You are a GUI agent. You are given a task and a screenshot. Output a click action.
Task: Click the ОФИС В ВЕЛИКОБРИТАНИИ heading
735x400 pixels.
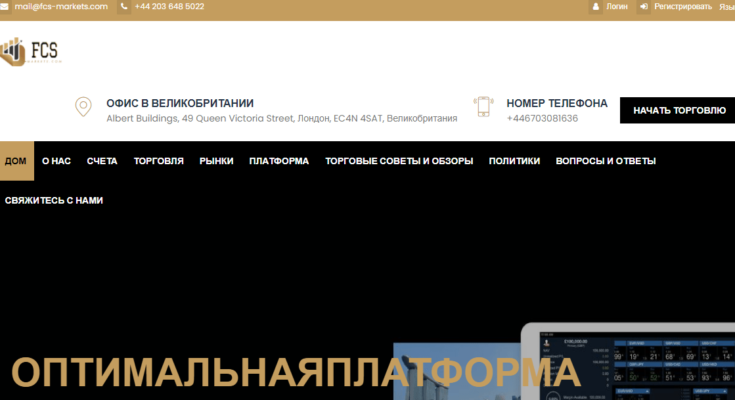point(180,103)
